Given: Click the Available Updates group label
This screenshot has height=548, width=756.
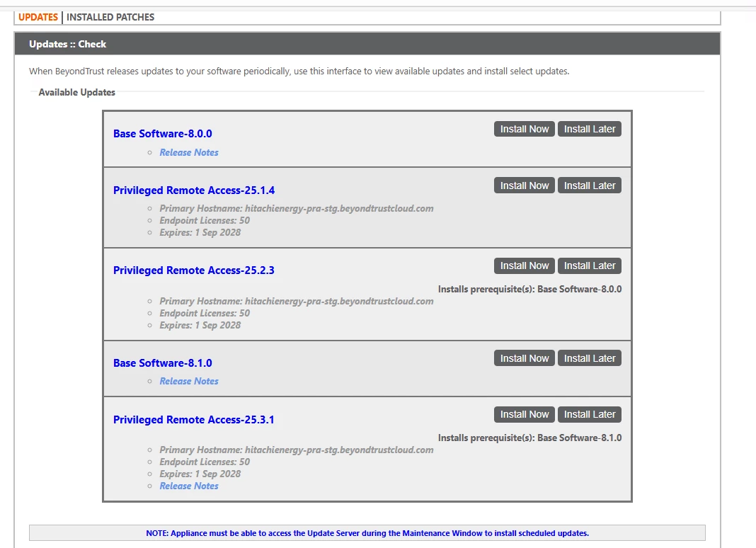Looking at the screenshot, I should 76,92.
